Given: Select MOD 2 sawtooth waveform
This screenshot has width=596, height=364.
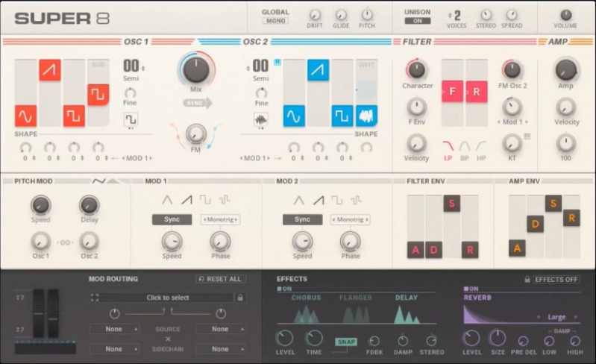Looking at the screenshot, I should tap(319, 200).
